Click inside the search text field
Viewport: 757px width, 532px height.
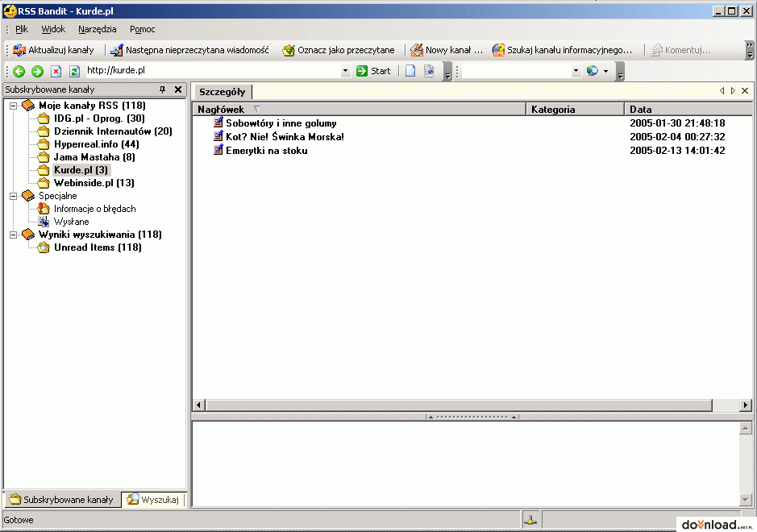click(517, 71)
